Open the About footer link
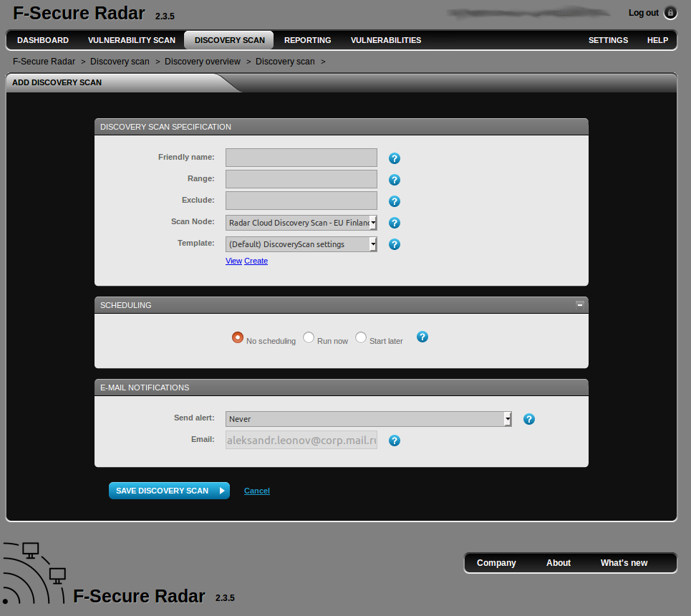This screenshot has width=691, height=616. (x=559, y=563)
